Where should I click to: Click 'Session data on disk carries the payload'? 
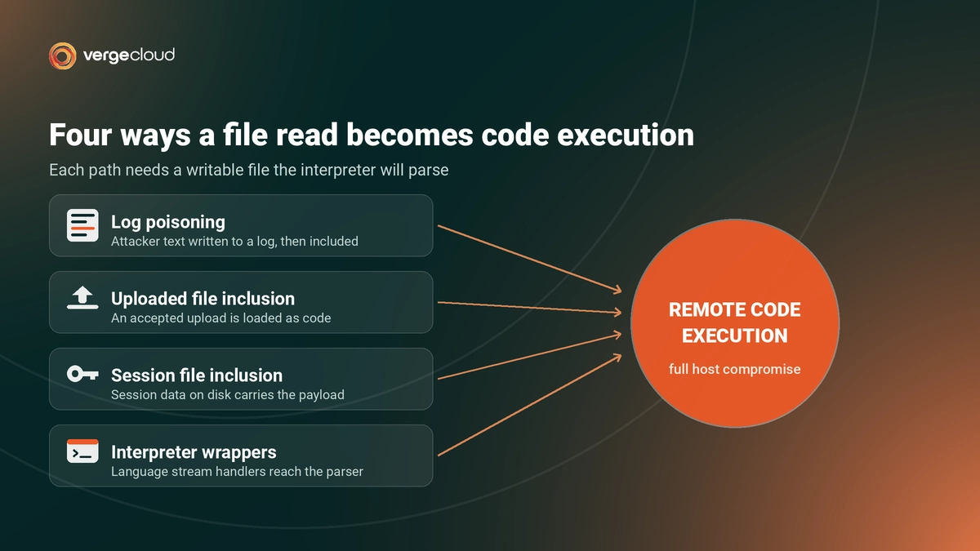[227, 395]
